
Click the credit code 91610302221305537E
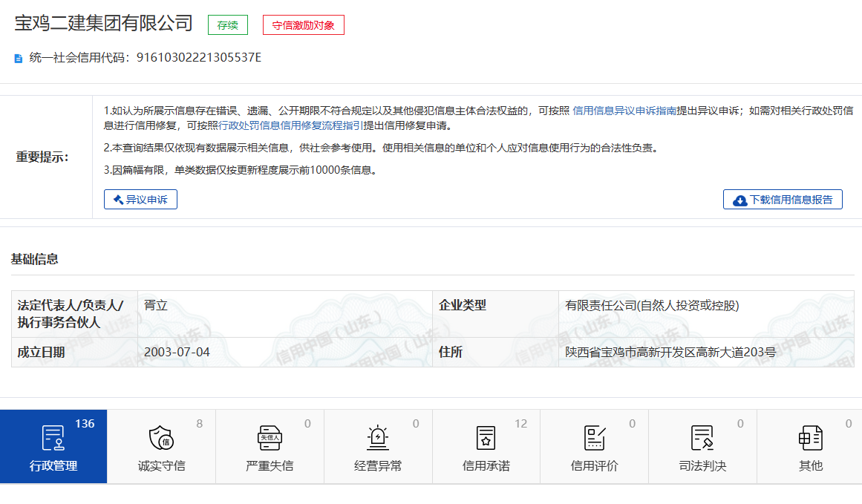[x=199, y=58]
